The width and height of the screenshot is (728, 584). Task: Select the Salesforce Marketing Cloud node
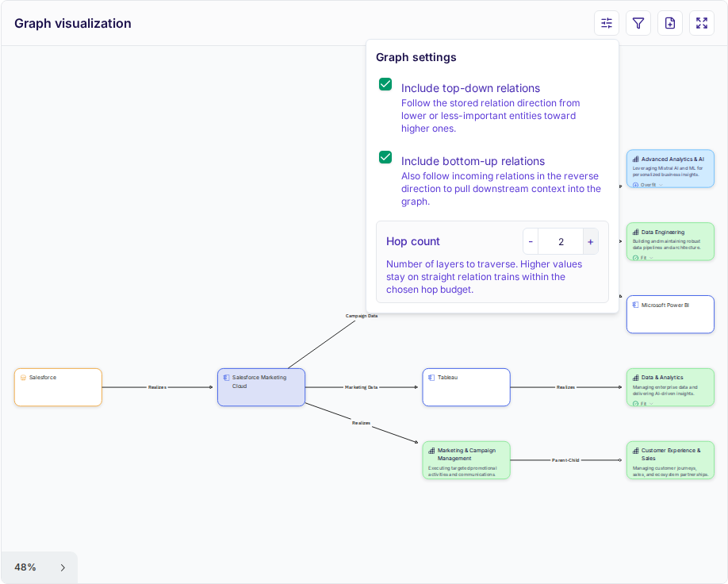pyautogui.click(x=262, y=387)
